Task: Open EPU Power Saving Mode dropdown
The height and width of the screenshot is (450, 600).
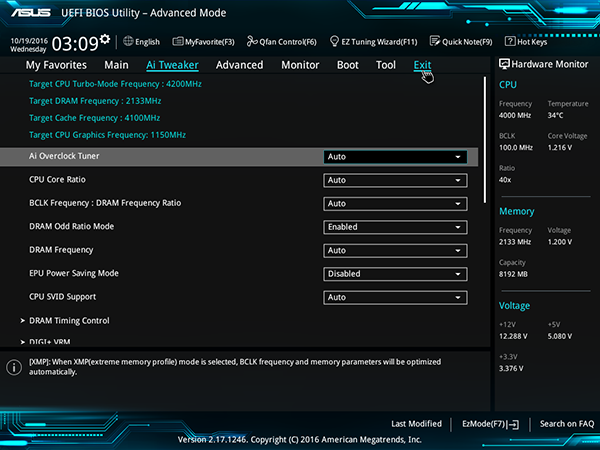Action: click(395, 274)
